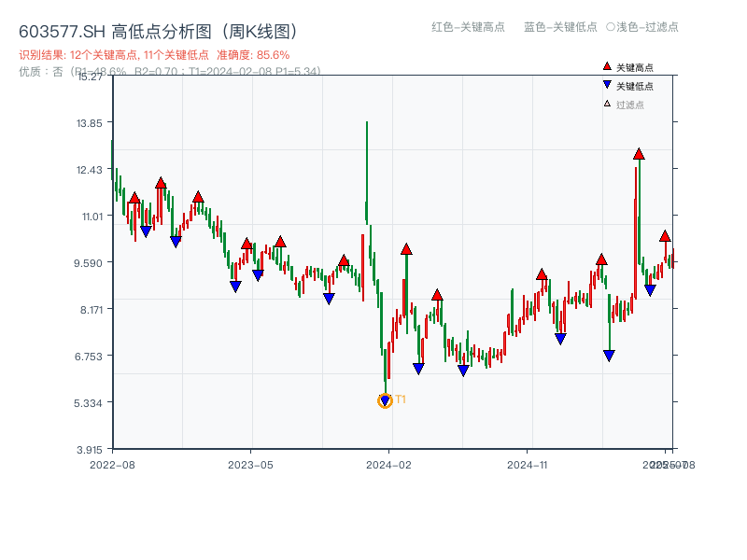
Task: Click the 红色-关键高点 header text
Action: click(469, 27)
